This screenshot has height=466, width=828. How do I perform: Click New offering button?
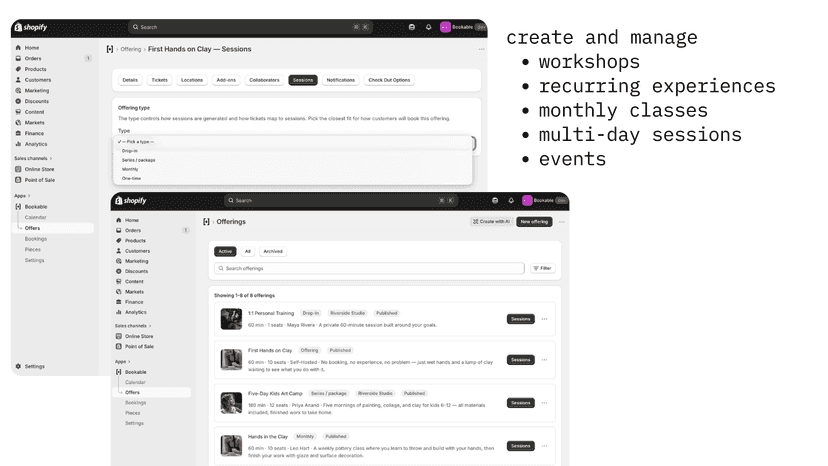534,222
